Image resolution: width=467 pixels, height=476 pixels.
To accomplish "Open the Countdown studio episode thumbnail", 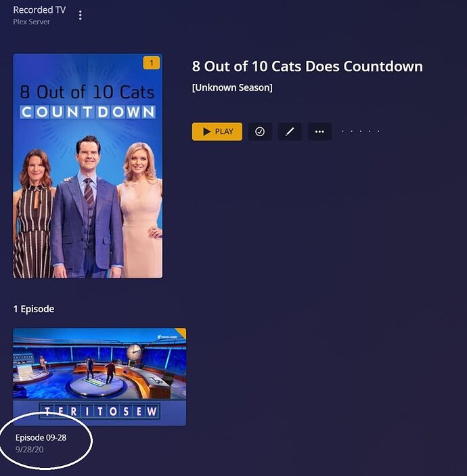I will pos(99,376).
